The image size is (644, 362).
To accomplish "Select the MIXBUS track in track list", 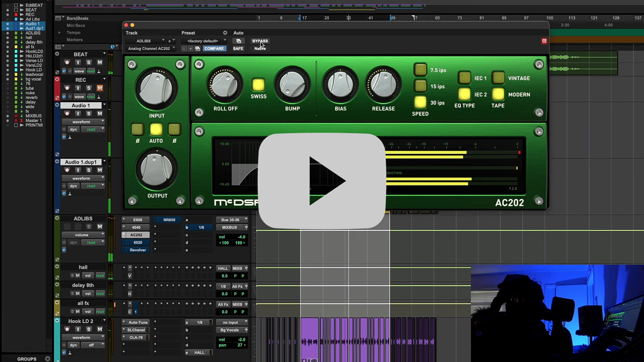I will click(x=34, y=116).
